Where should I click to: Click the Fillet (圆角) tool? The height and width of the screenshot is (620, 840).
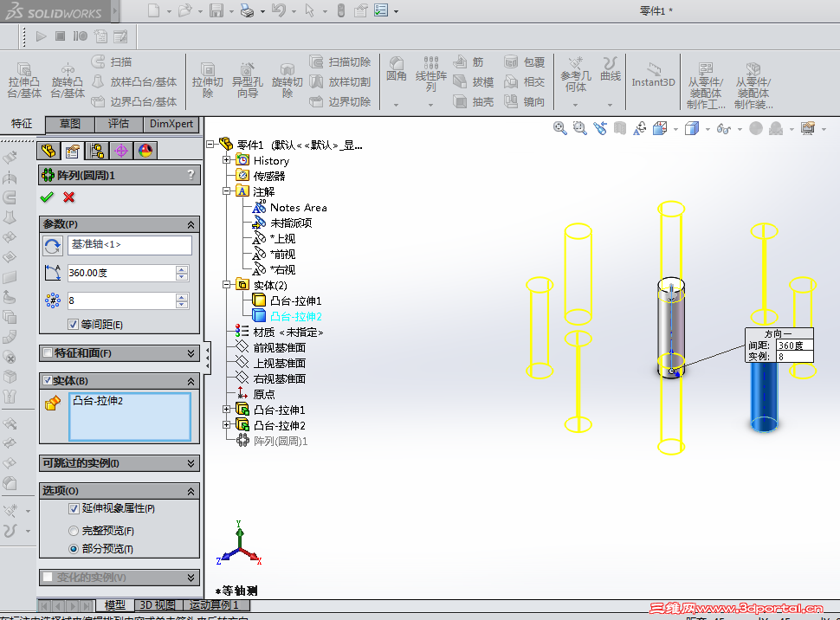click(397, 69)
